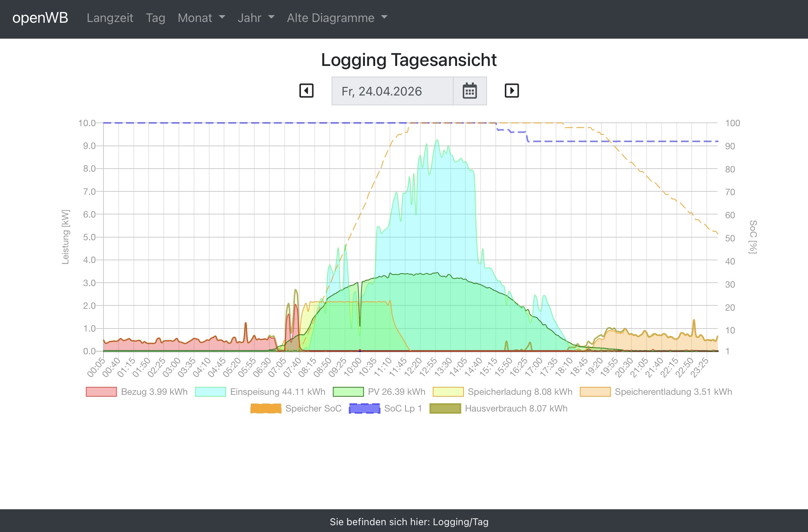The width and height of the screenshot is (808, 532).
Task: Switch to the Tag view
Action: [155, 18]
